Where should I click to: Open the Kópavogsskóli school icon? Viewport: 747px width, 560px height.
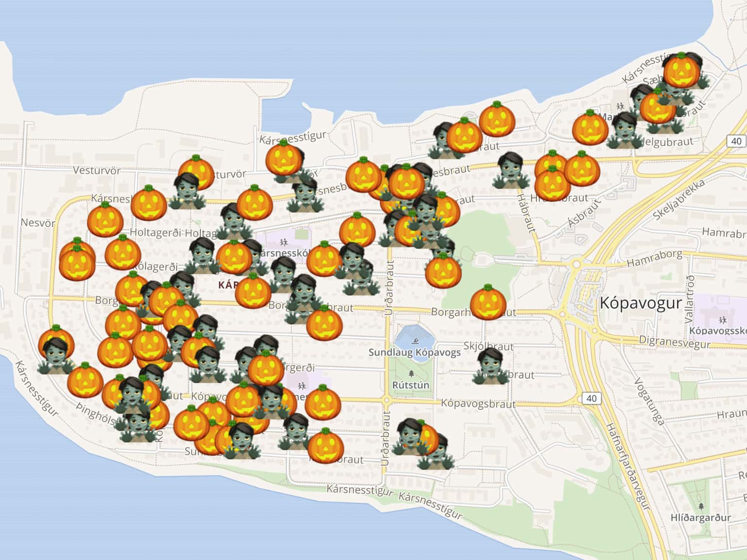pos(723,319)
